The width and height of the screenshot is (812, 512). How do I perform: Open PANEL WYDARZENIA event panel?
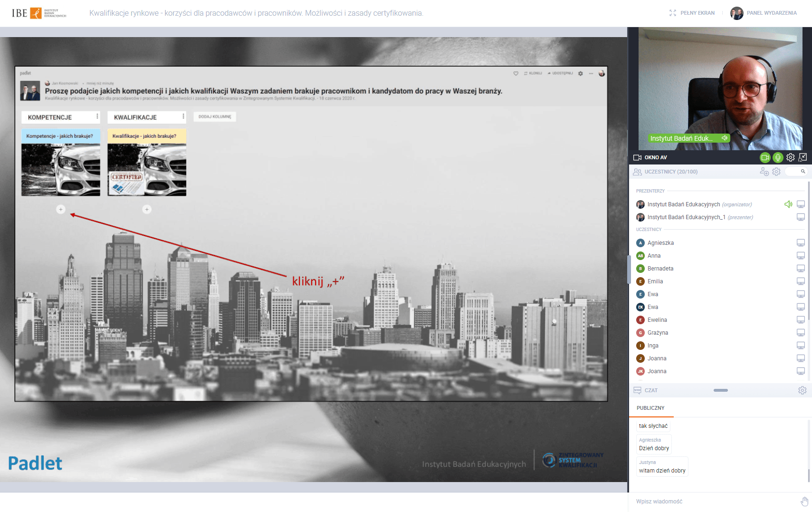764,13
